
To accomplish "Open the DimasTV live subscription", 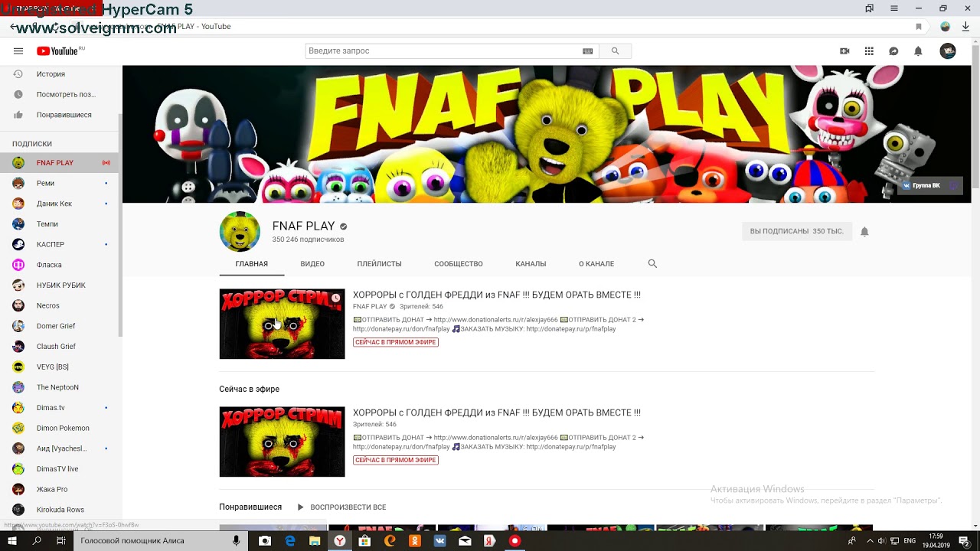I will (61, 468).
